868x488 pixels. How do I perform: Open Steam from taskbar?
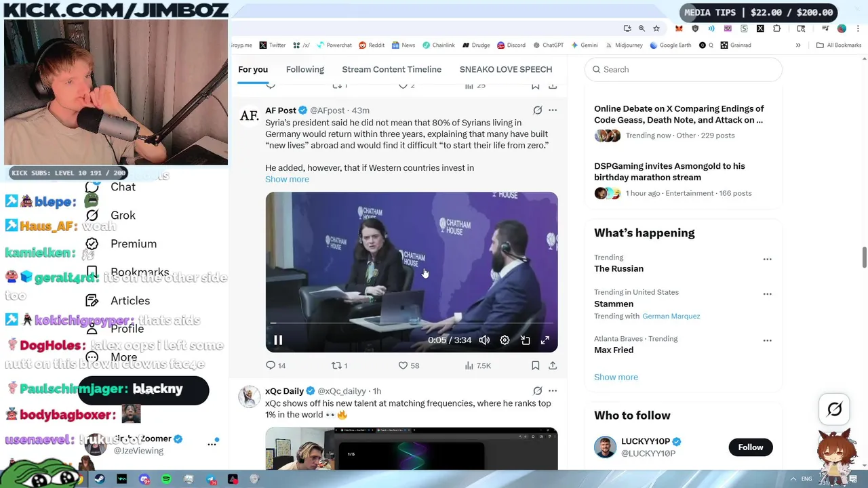coord(100,479)
